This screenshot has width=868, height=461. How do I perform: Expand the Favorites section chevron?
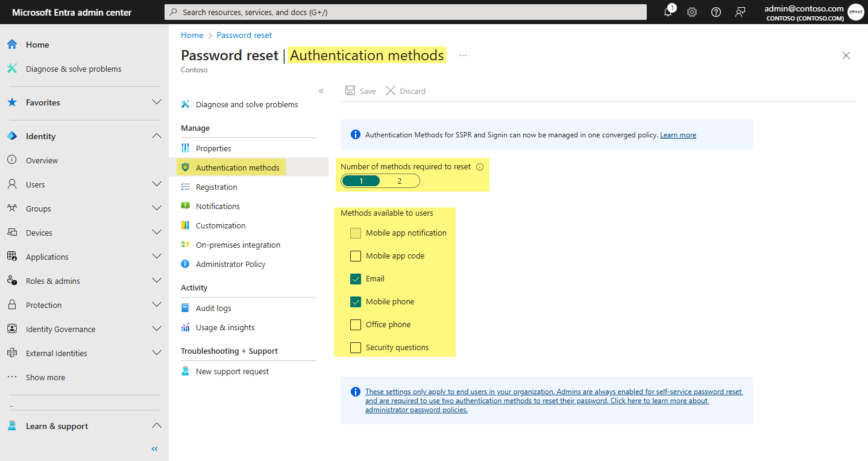click(157, 102)
